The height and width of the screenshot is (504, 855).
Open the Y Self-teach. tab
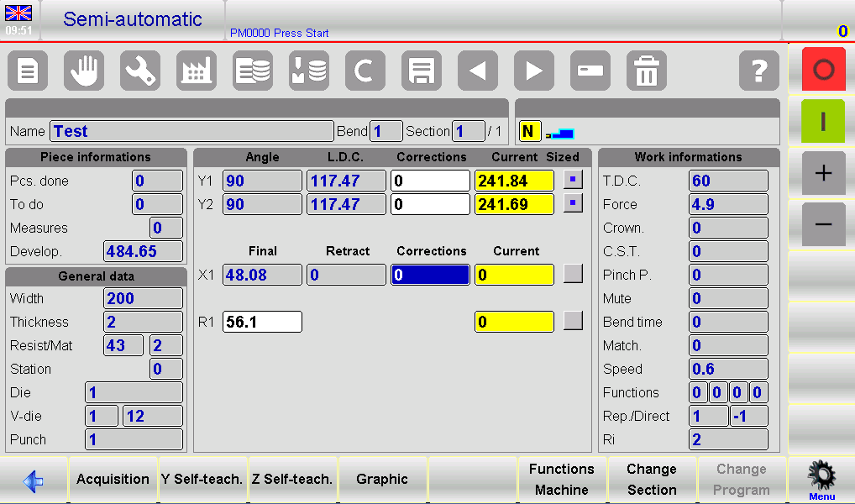(x=202, y=480)
